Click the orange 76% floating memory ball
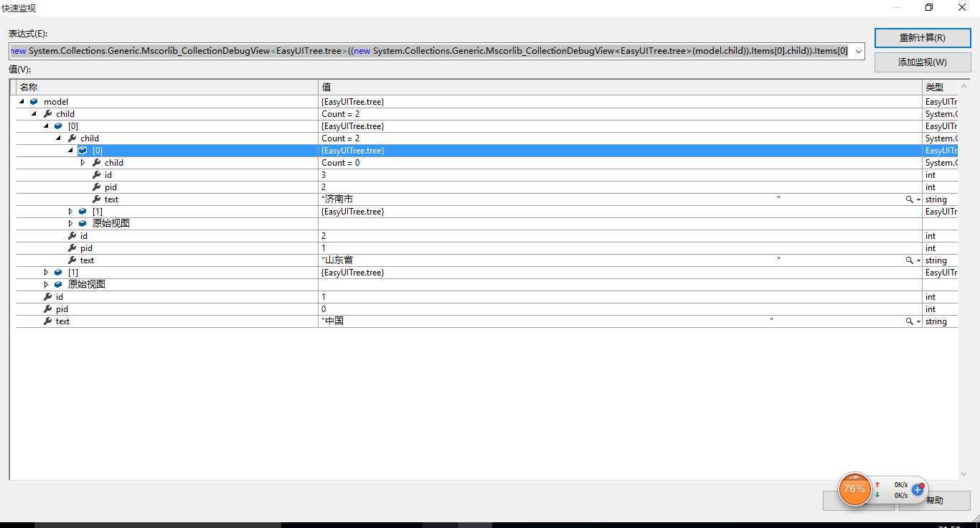980x528 pixels. (x=854, y=489)
